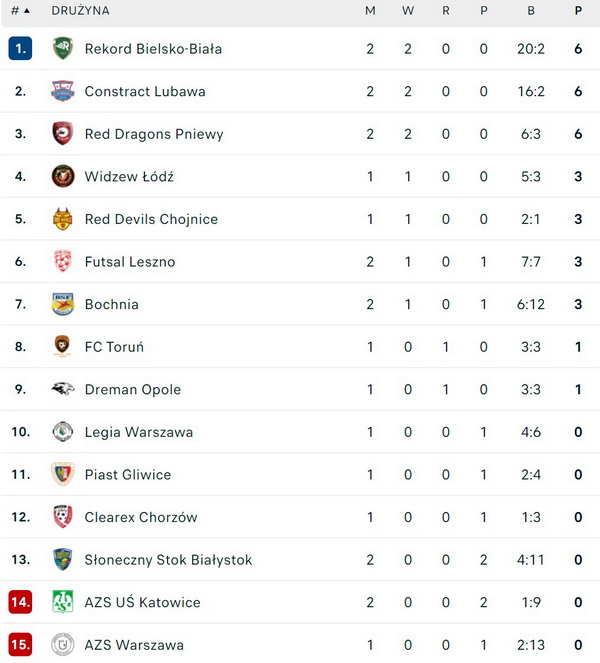The height and width of the screenshot is (663, 600).
Task: Click the Red Devils Chojnice crest
Action: click(x=63, y=219)
